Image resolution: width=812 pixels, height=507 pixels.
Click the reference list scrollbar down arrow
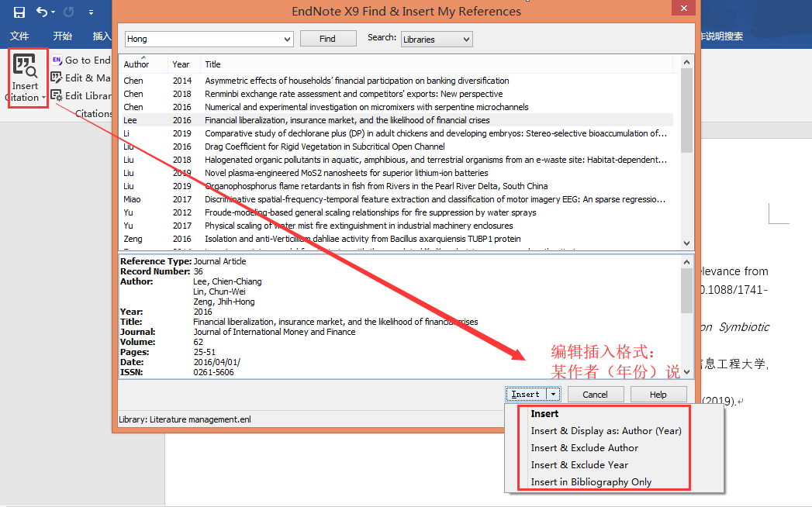(x=686, y=243)
